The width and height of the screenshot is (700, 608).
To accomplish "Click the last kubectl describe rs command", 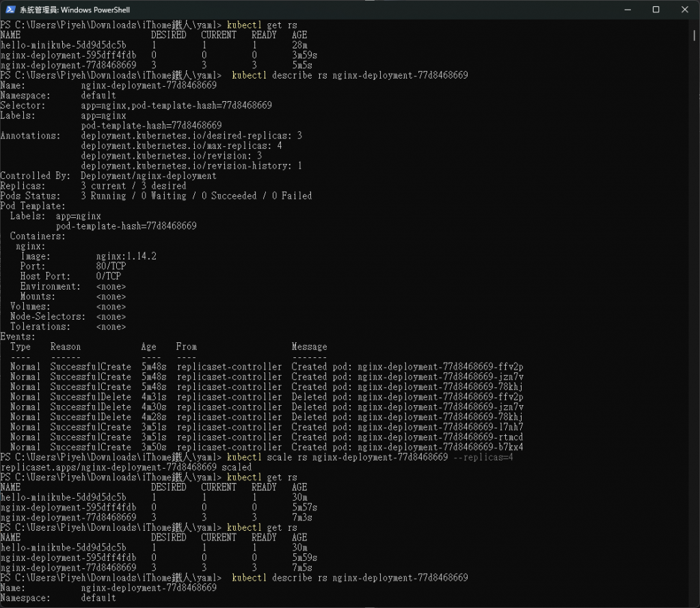I will pyautogui.click(x=350, y=578).
